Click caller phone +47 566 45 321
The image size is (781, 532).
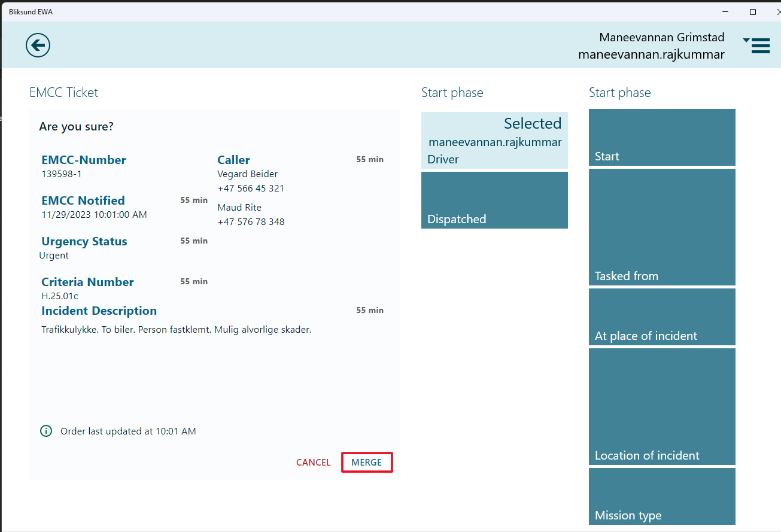pos(251,189)
